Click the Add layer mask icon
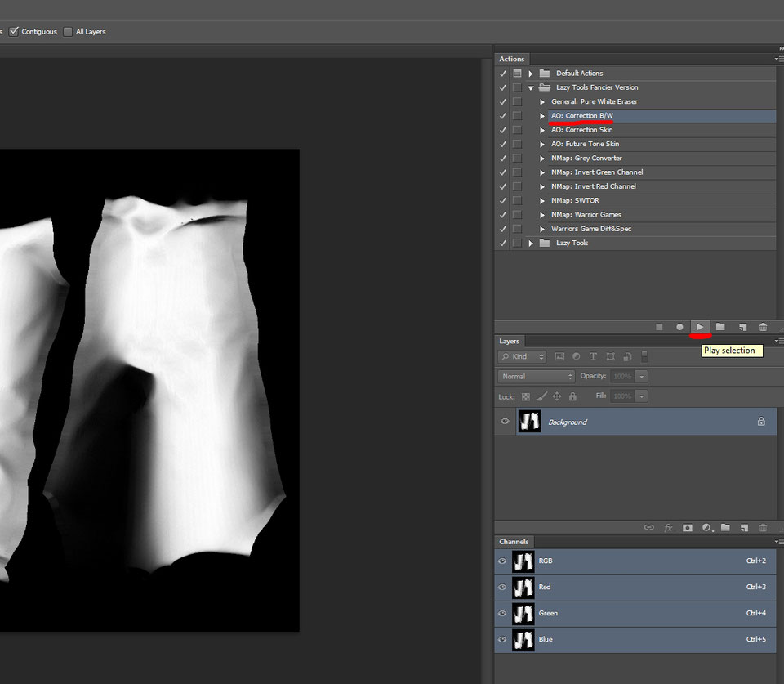The image size is (784, 684). (x=688, y=528)
